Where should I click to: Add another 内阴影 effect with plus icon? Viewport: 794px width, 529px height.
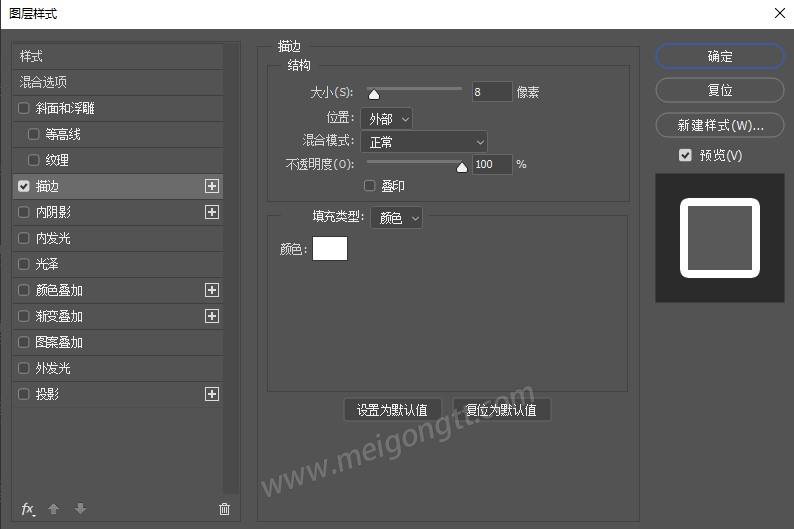pyautogui.click(x=212, y=212)
